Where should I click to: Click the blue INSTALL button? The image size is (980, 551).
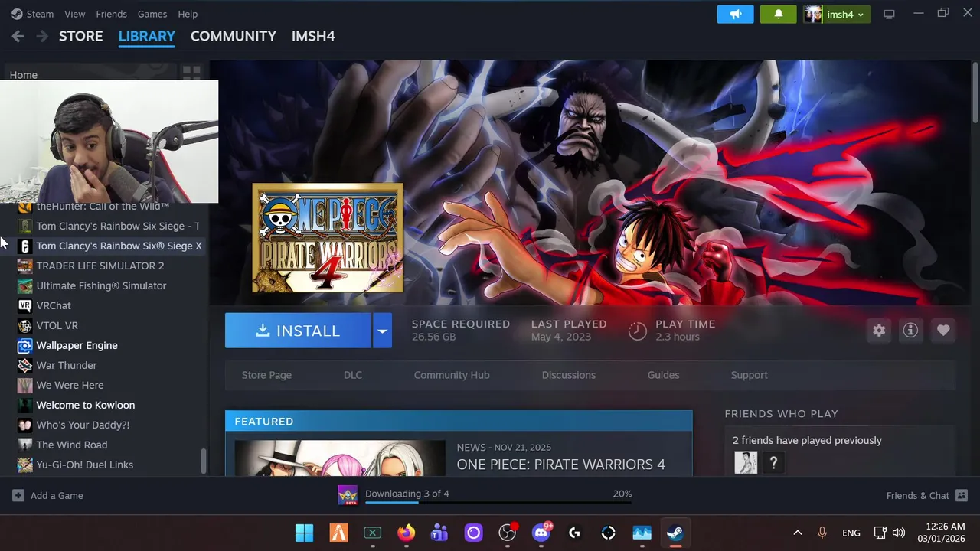298,331
